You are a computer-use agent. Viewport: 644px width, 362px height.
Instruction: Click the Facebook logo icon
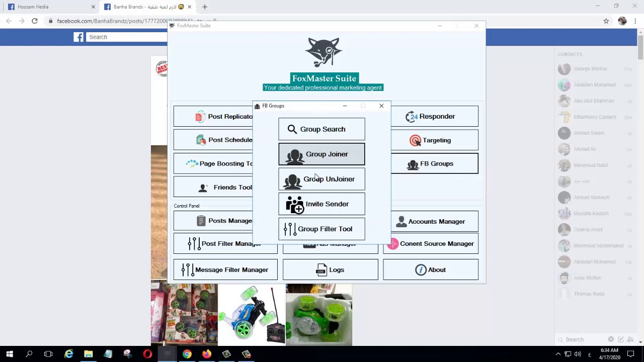point(78,37)
